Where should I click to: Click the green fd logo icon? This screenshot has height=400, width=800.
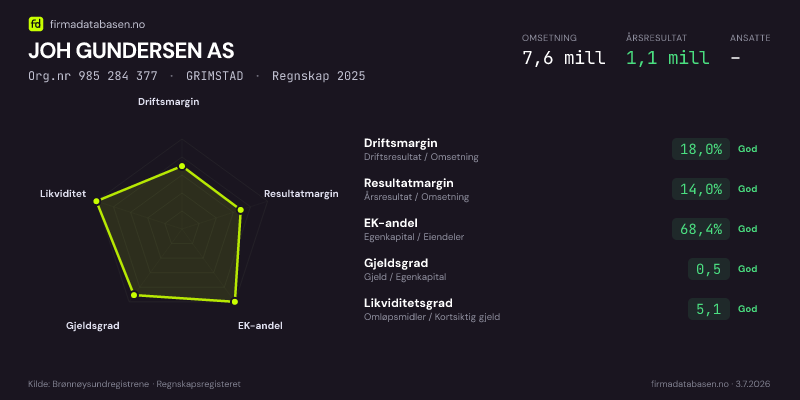36,24
